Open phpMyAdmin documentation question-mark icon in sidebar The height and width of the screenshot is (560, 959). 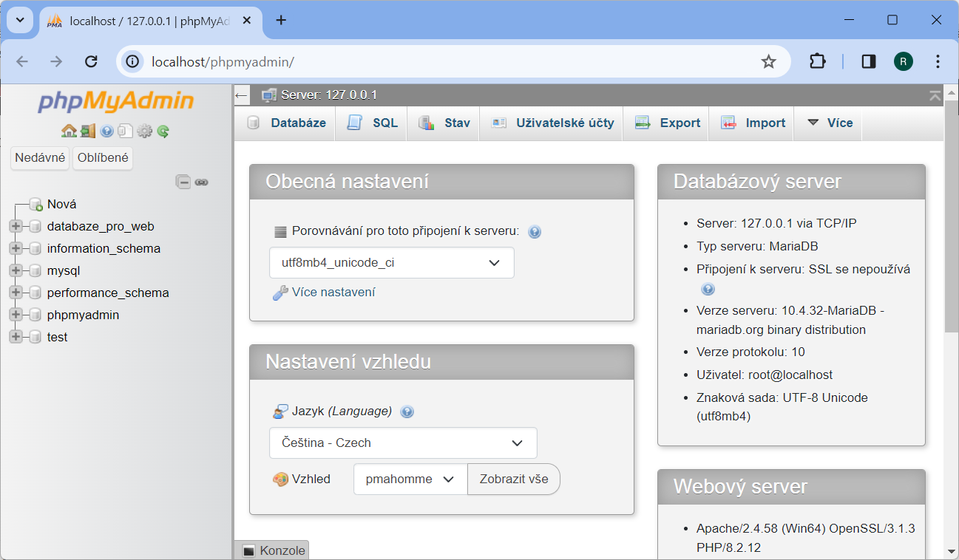click(x=106, y=131)
